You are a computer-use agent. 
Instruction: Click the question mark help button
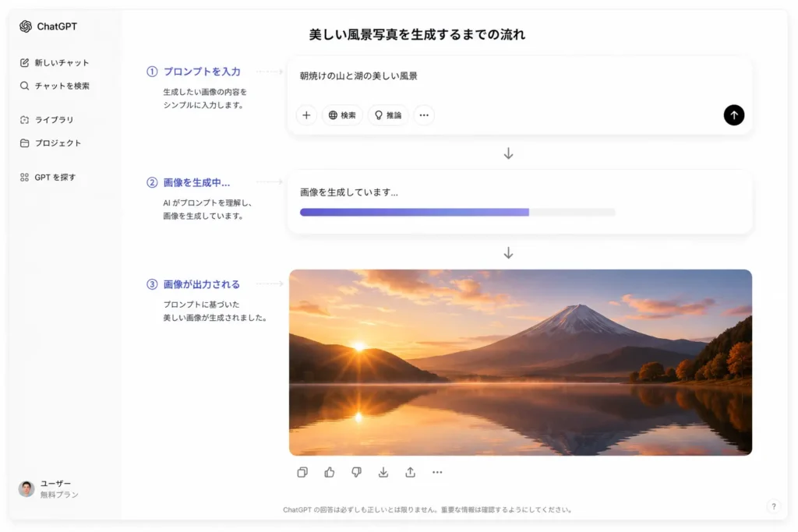(x=774, y=506)
